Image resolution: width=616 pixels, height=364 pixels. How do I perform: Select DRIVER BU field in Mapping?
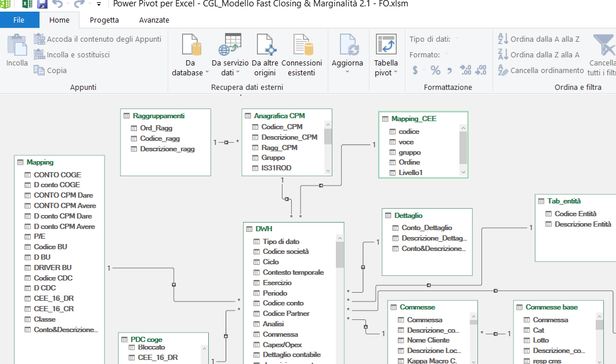coord(53,267)
